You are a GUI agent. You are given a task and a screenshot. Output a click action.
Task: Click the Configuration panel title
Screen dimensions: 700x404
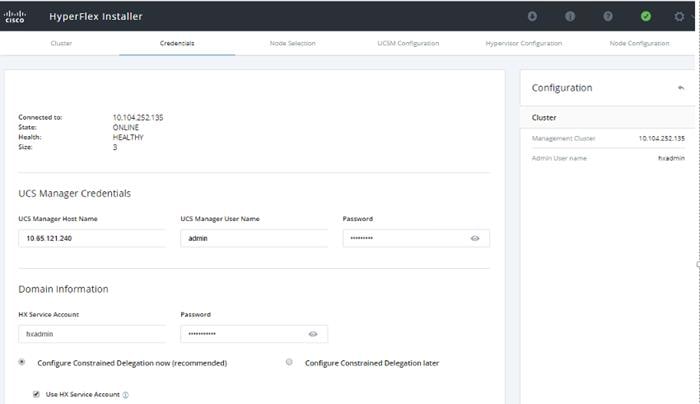coord(562,88)
